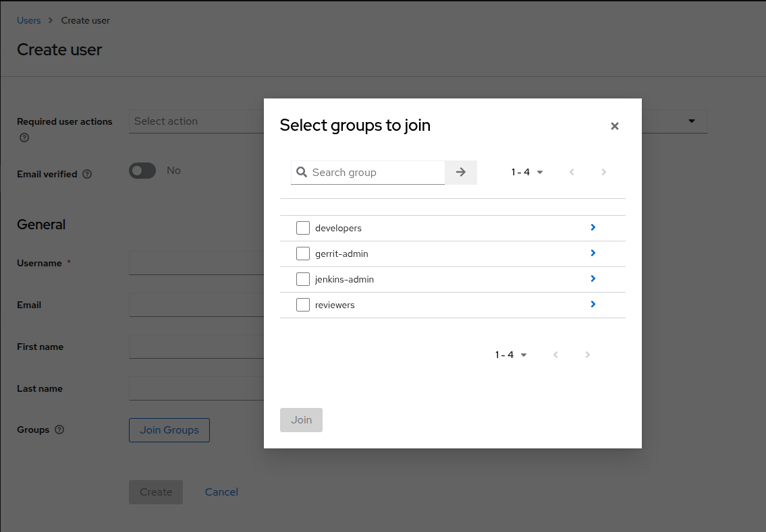Image resolution: width=766 pixels, height=532 pixels.
Task: Click the Required user actions help icon
Action: [x=24, y=138]
